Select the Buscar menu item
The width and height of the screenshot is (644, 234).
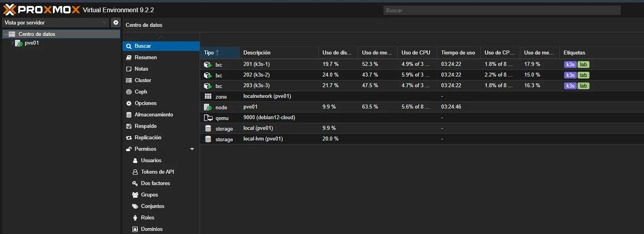point(161,46)
